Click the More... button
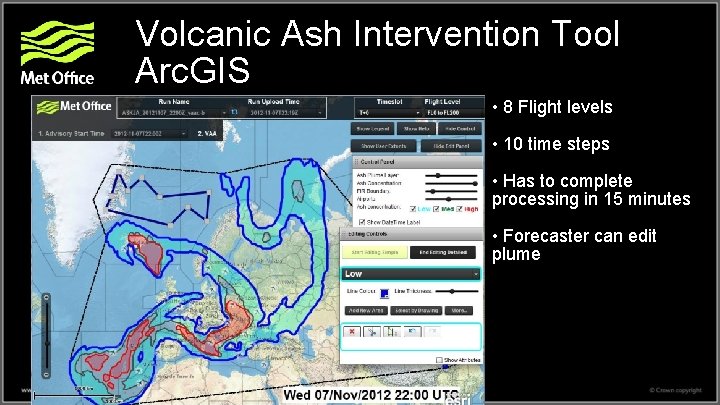Image resolution: width=720 pixels, height=405 pixels. 459,311
